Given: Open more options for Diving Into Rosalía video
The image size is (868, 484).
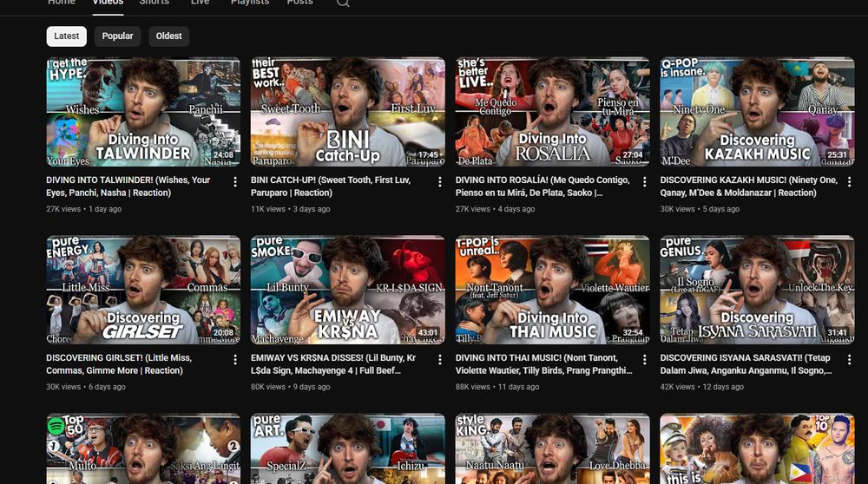Looking at the screenshot, I should click(644, 181).
